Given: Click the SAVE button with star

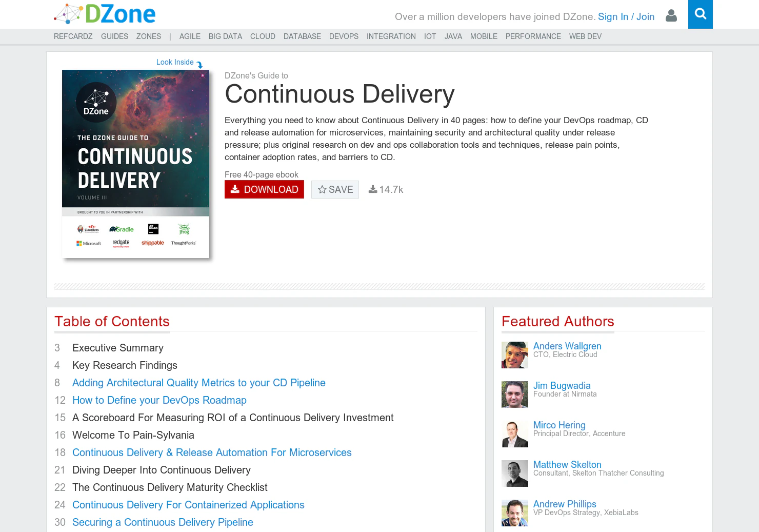Looking at the screenshot, I should pyautogui.click(x=335, y=189).
